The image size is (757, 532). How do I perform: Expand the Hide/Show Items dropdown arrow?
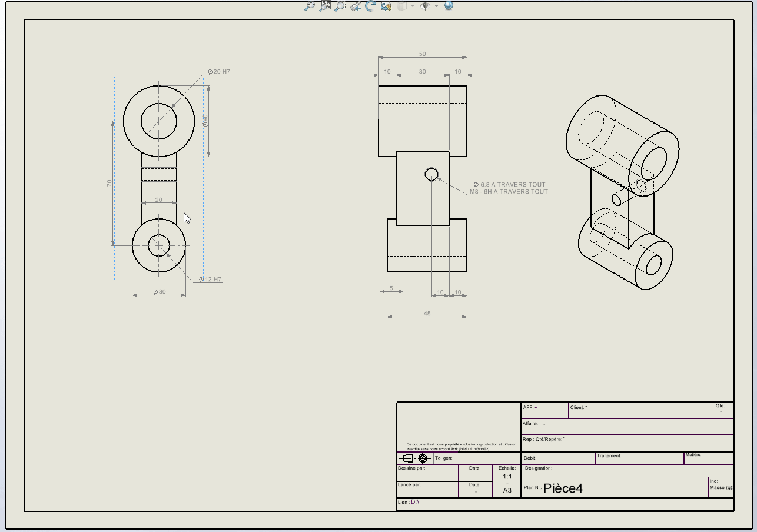click(436, 6)
